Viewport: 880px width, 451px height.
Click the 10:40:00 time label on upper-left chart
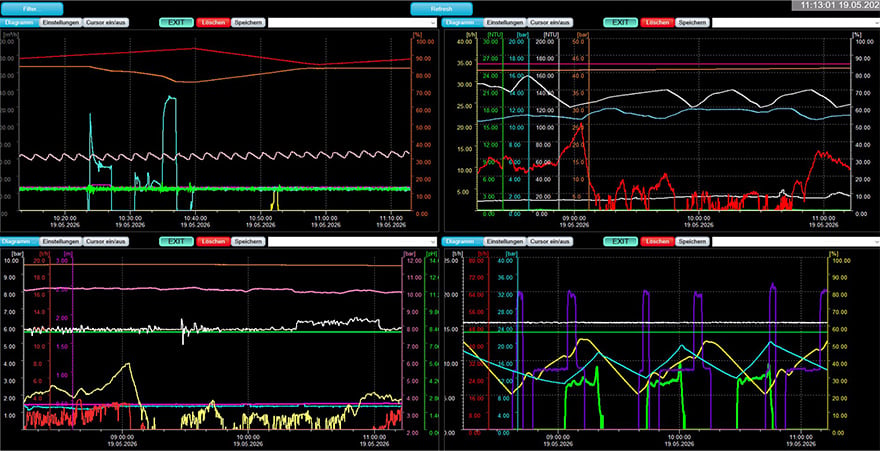[x=195, y=219]
